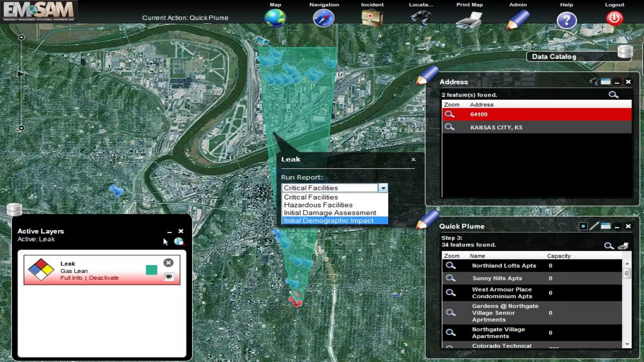644x362 pixels.
Task: Select Initial Demographic Impact option
Action: click(x=328, y=221)
